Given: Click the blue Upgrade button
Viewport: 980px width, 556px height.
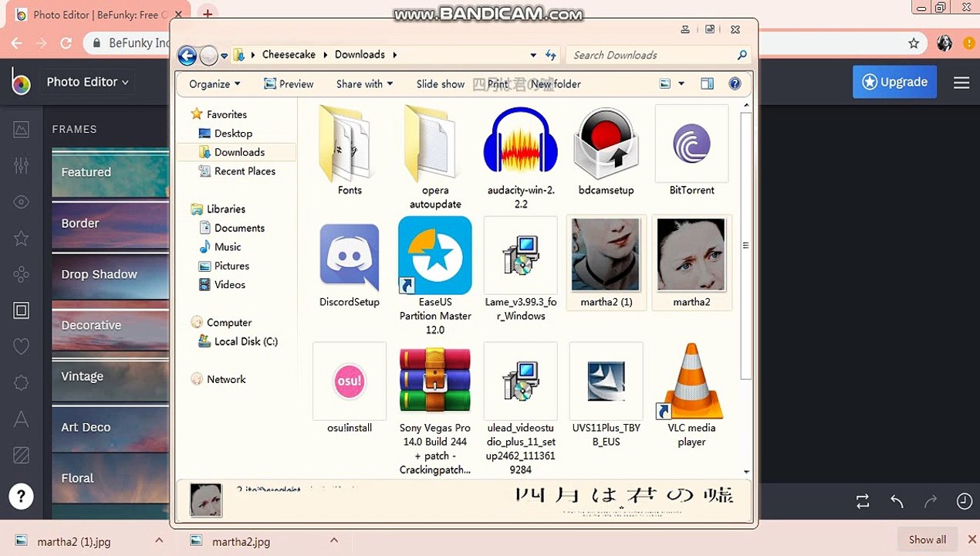Looking at the screenshot, I should [x=894, y=82].
